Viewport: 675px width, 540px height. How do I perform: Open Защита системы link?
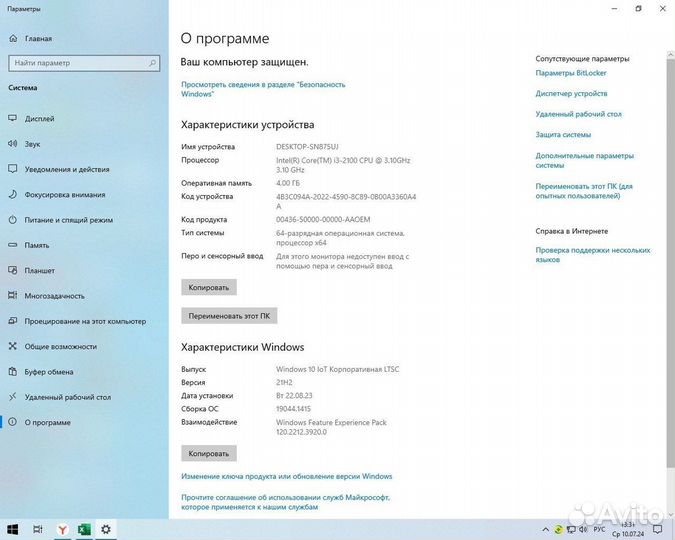click(563, 134)
